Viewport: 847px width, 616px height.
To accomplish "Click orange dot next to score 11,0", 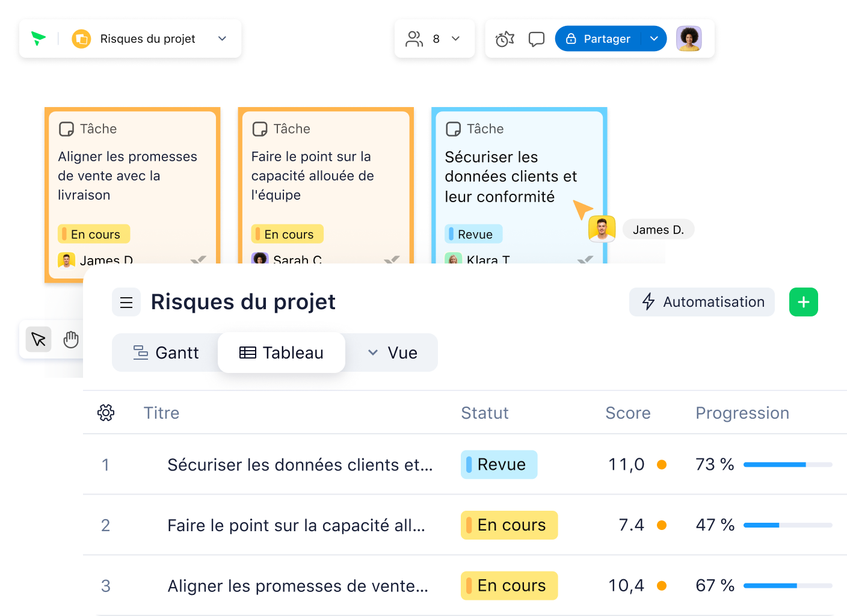I will (x=662, y=464).
